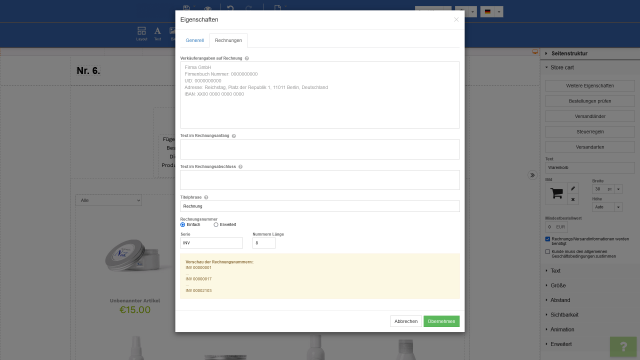Screen dimensions: 640x360
Task: Click the remove image icon under the pencil
Action: click(x=573, y=200)
